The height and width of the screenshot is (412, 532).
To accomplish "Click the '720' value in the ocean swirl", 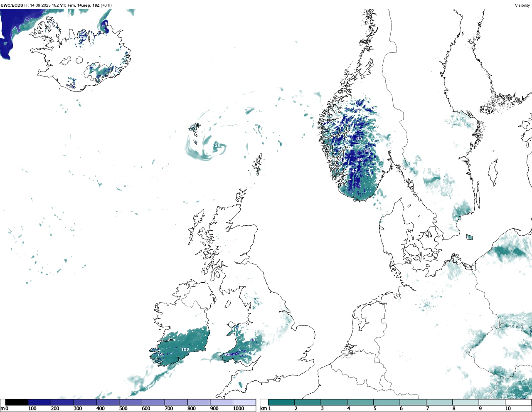I will pos(217,145).
